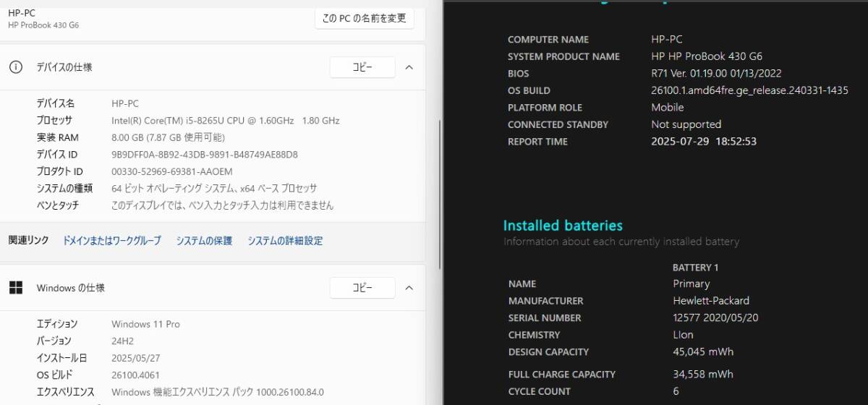Viewport: 868px width, 405px height.
Task: Click the BATTERY 1 column header
Action: point(695,268)
